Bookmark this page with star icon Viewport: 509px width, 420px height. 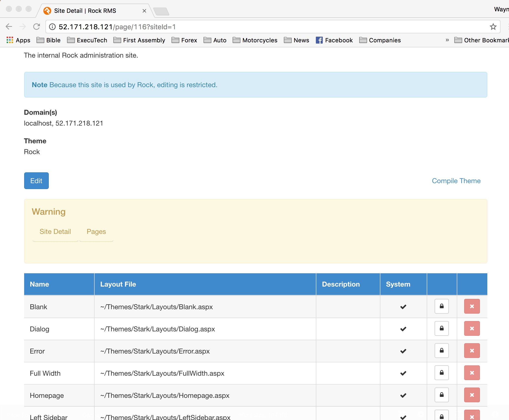[x=493, y=27]
